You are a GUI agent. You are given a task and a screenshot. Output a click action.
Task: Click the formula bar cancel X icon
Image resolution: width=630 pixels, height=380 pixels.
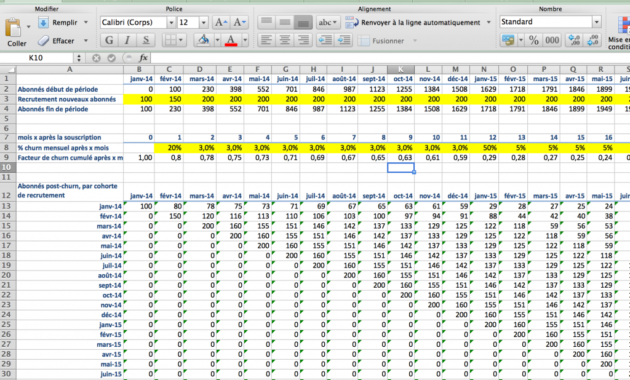click(96, 58)
